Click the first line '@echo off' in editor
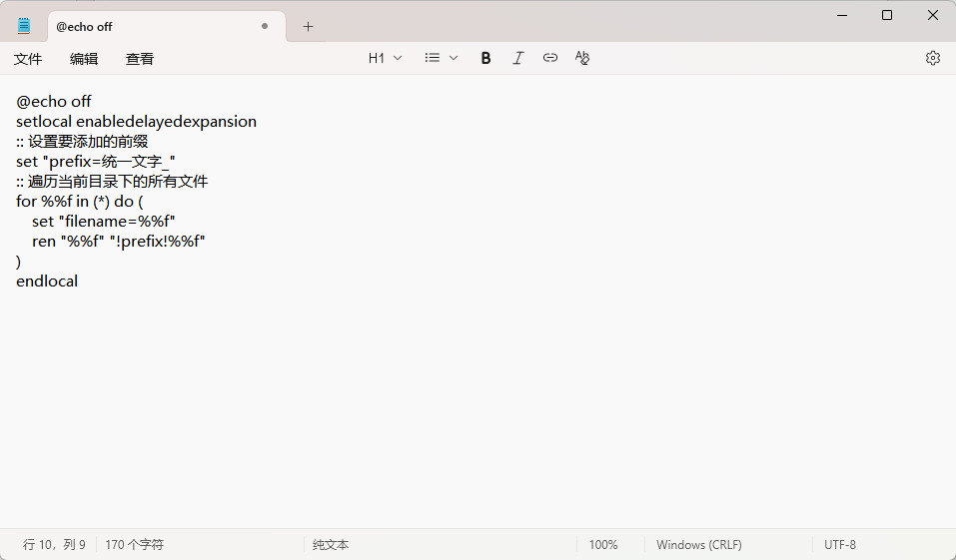This screenshot has height=560, width=956. point(54,101)
